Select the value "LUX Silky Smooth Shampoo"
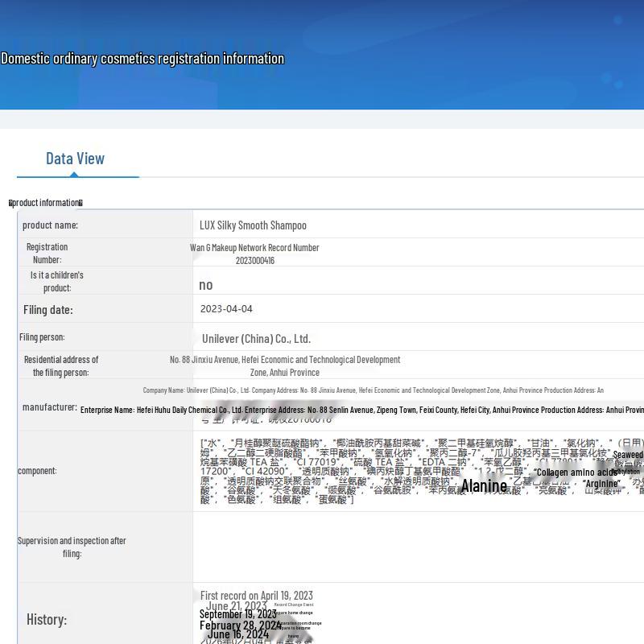This screenshot has height=644, width=644. (253, 225)
